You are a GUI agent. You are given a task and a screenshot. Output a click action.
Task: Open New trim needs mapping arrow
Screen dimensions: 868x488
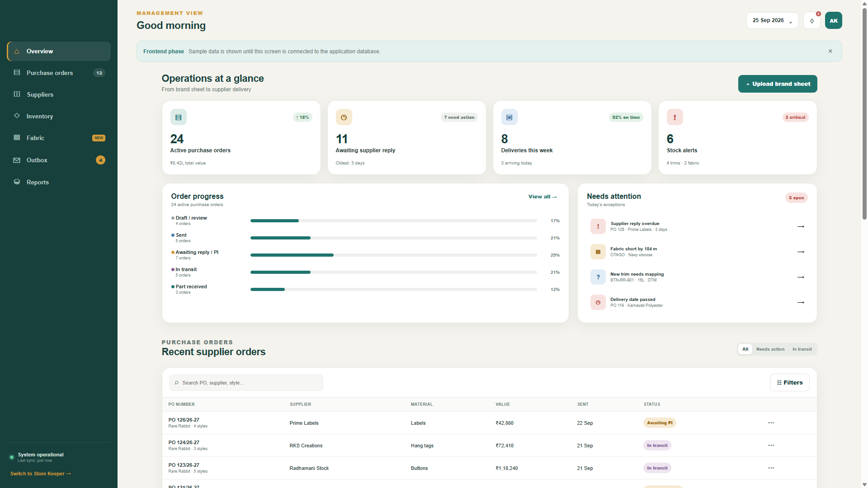point(801,277)
